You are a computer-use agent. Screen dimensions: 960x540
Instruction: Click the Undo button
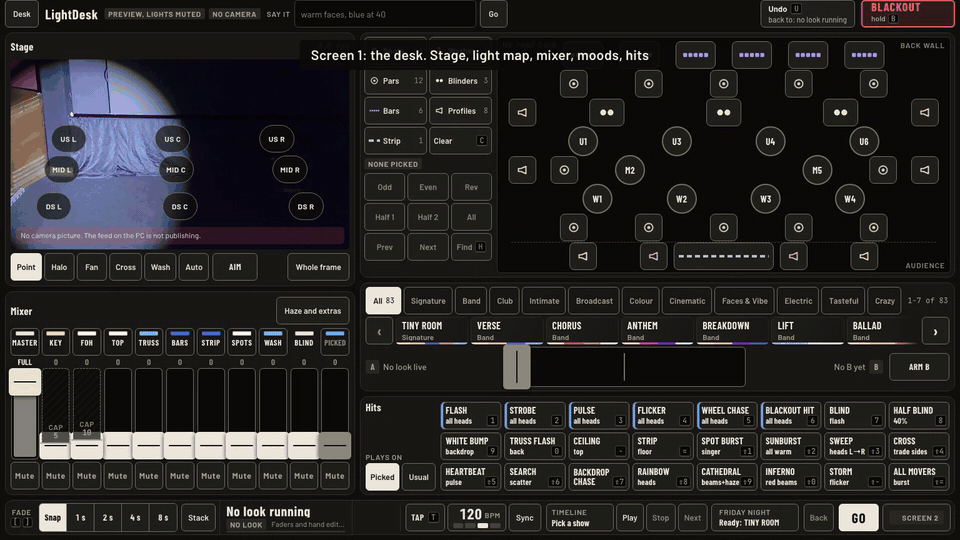[x=807, y=13]
